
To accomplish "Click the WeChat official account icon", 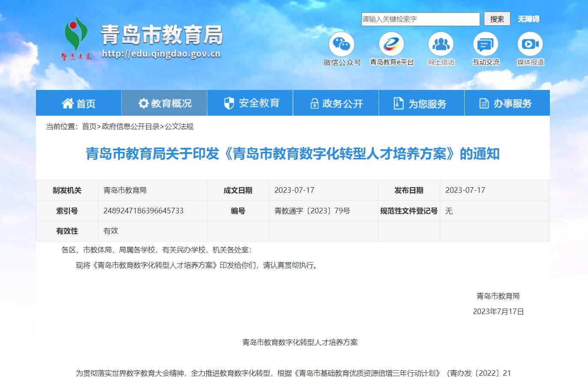I will (341, 44).
